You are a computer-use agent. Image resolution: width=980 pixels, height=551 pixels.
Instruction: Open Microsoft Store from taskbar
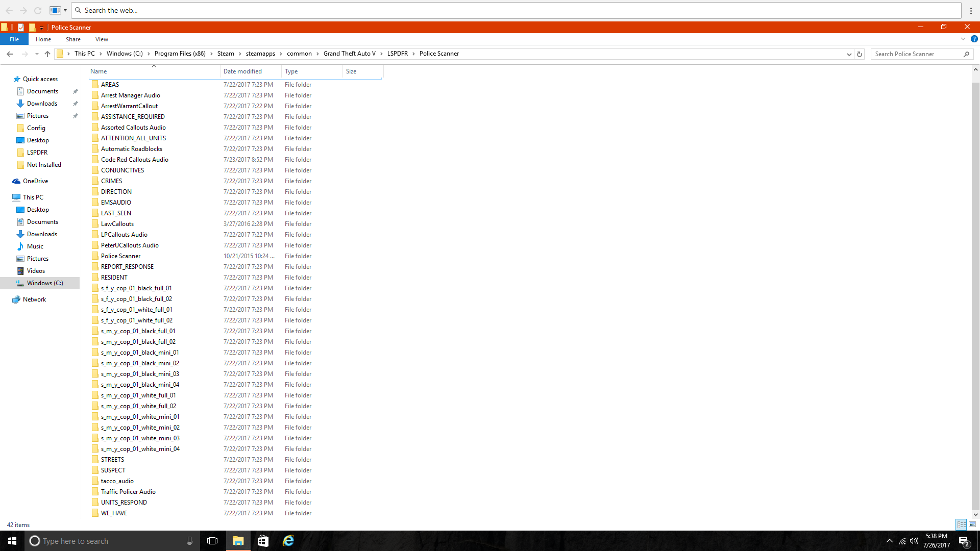(x=263, y=541)
